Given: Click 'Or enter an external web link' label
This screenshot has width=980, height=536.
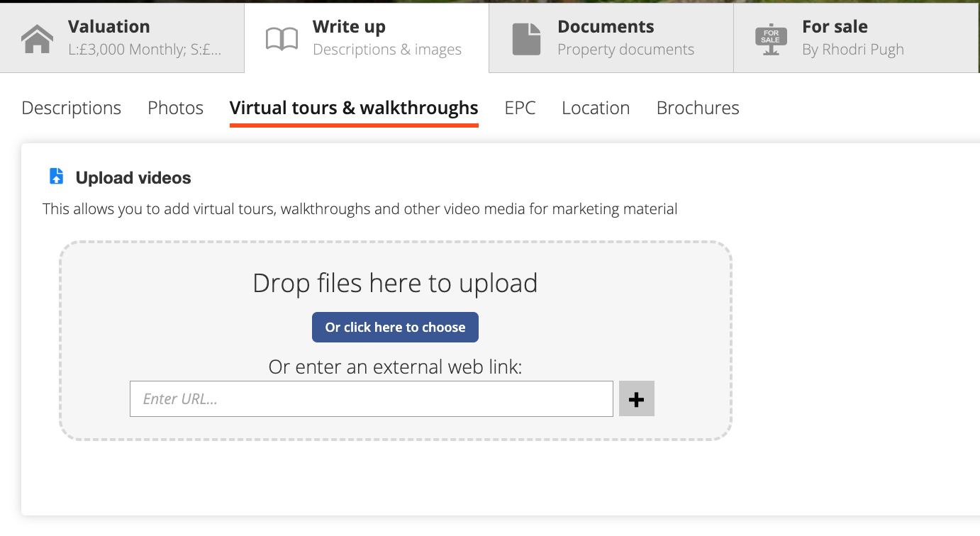Looking at the screenshot, I should click(x=395, y=367).
